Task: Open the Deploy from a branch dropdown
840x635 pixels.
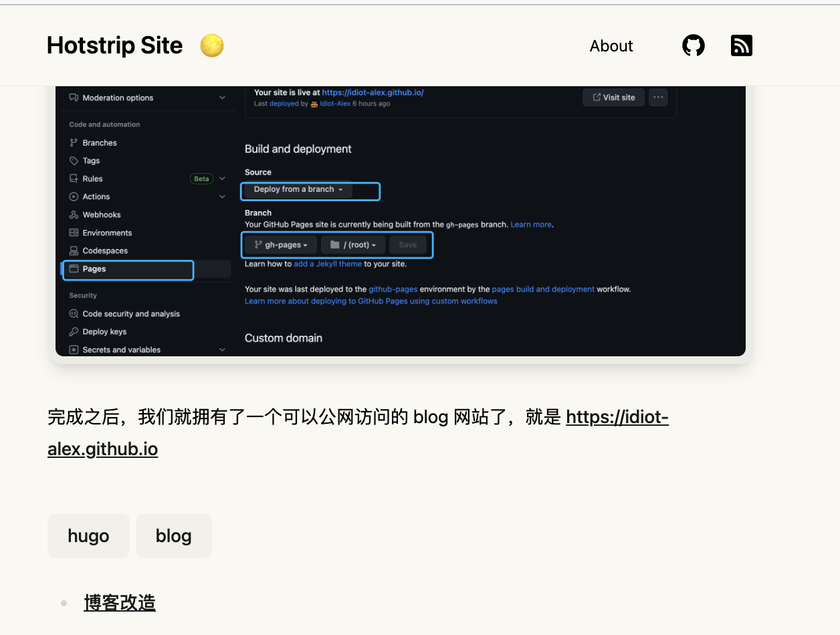Action: coord(298,189)
